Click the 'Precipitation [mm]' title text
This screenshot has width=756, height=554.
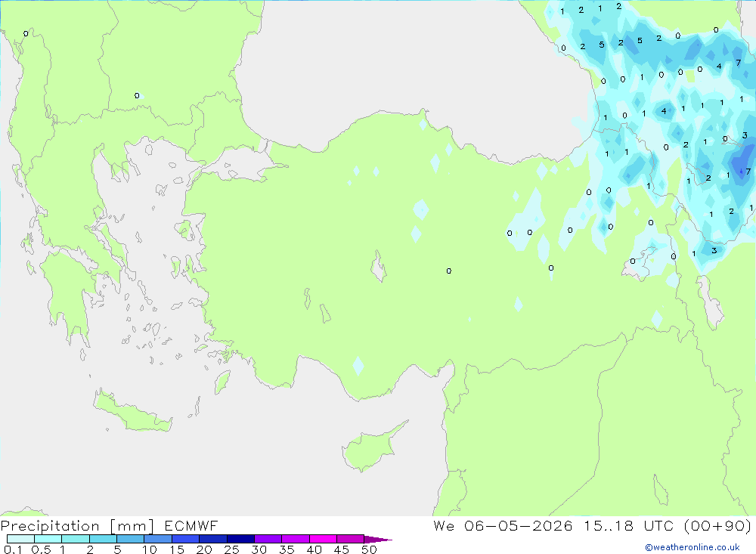click(x=77, y=526)
